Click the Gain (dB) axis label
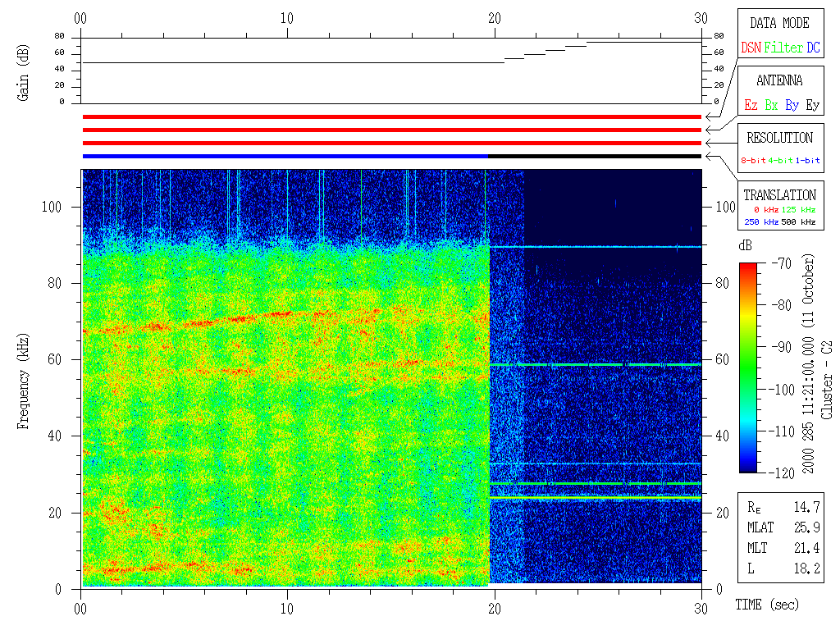 tap(23, 72)
